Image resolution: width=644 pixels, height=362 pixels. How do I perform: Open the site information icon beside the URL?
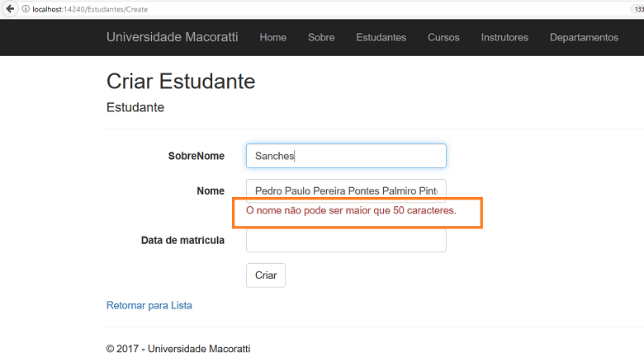point(26,8)
